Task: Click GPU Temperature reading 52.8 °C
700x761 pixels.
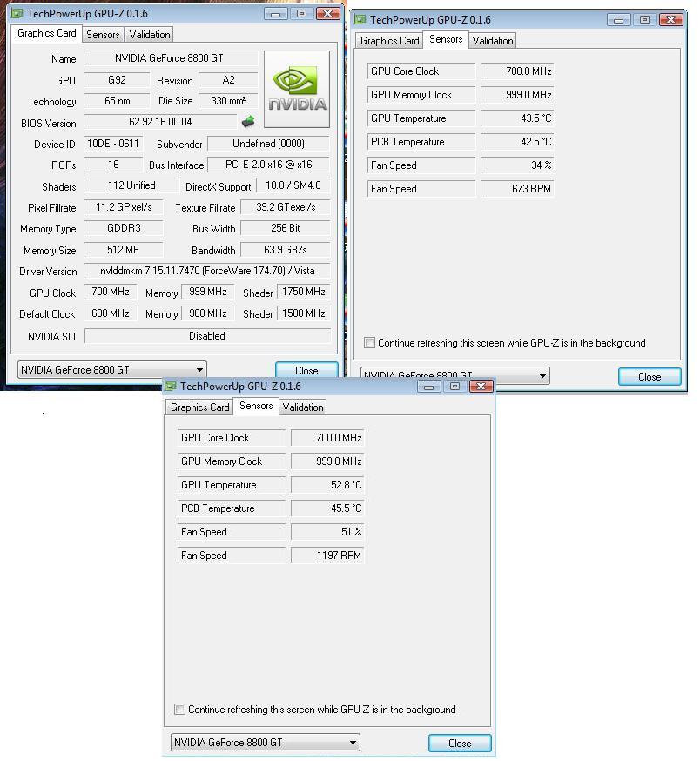Action: 327,484
